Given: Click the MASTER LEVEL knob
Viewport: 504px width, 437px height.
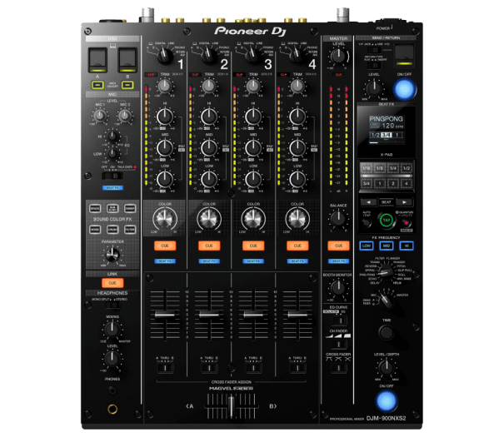Looking at the screenshot, I should 338,56.
